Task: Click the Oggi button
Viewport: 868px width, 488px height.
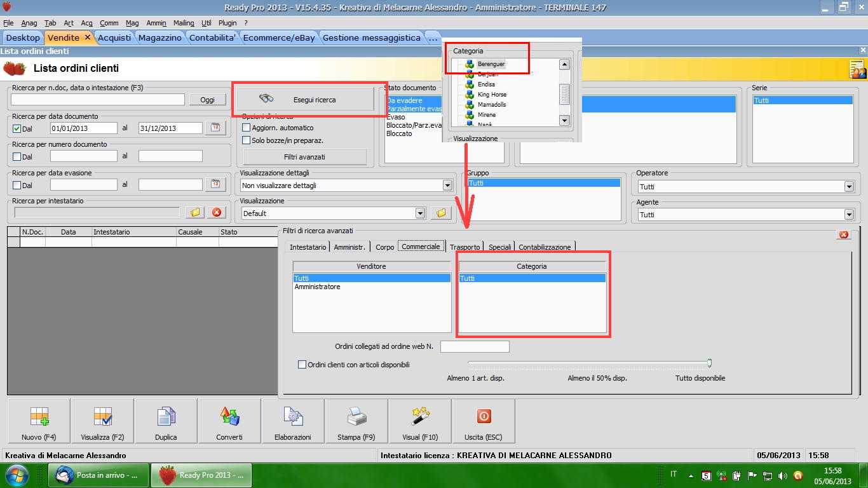Action: coord(208,100)
